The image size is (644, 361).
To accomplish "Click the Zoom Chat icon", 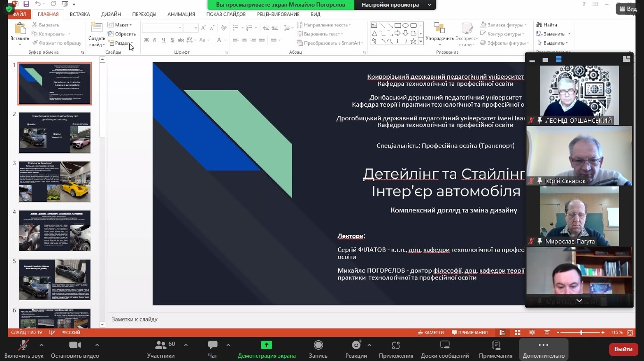I will (x=212, y=345).
